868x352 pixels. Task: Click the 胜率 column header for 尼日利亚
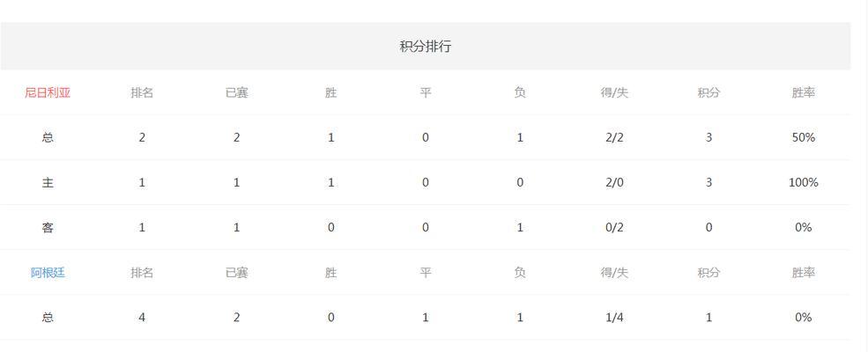804,92
